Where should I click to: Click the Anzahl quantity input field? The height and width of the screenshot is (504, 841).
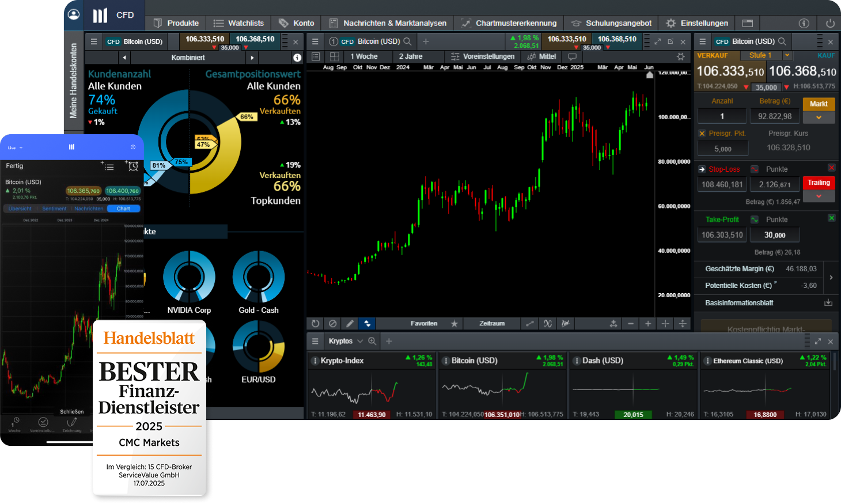(722, 116)
